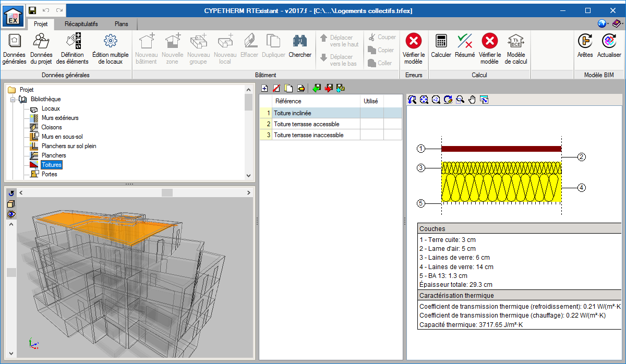Run the Calculer calculator tool
This screenshot has width=626, height=364.
[x=441, y=45]
